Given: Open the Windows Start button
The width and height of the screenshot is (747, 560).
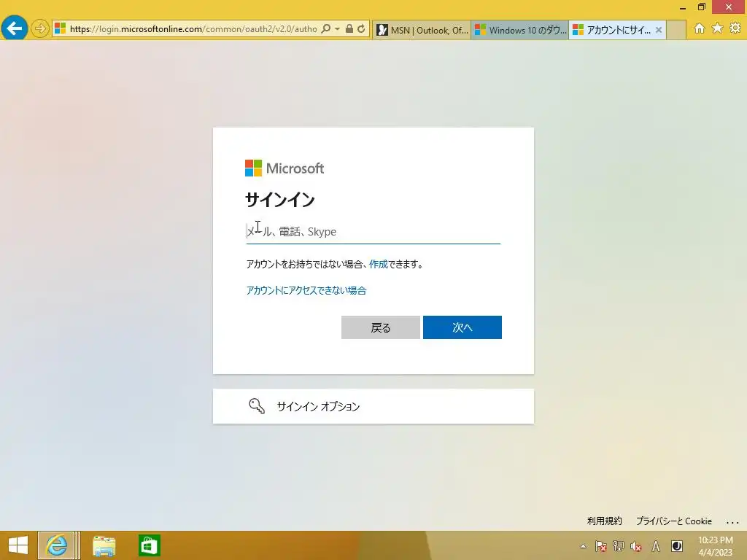Looking at the screenshot, I should (x=18, y=545).
